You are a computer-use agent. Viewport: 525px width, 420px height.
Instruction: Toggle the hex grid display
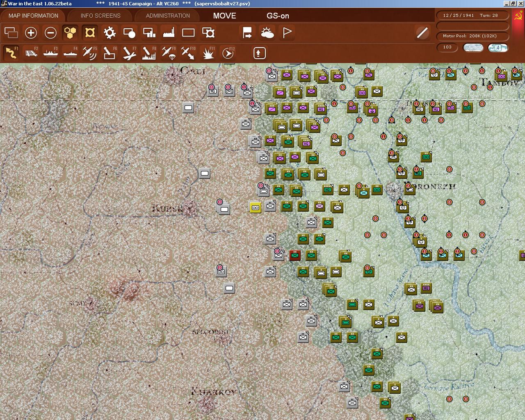coord(70,32)
